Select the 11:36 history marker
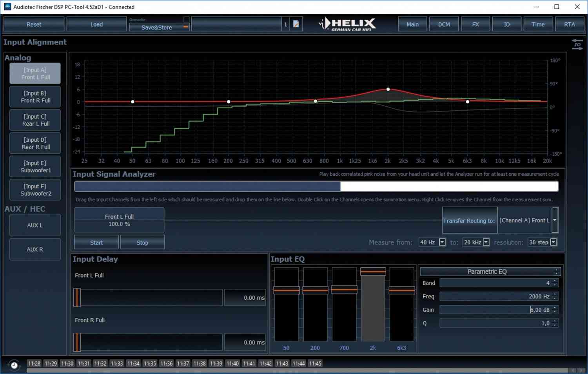The width and height of the screenshot is (588, 374). click(x=166, y=363)
